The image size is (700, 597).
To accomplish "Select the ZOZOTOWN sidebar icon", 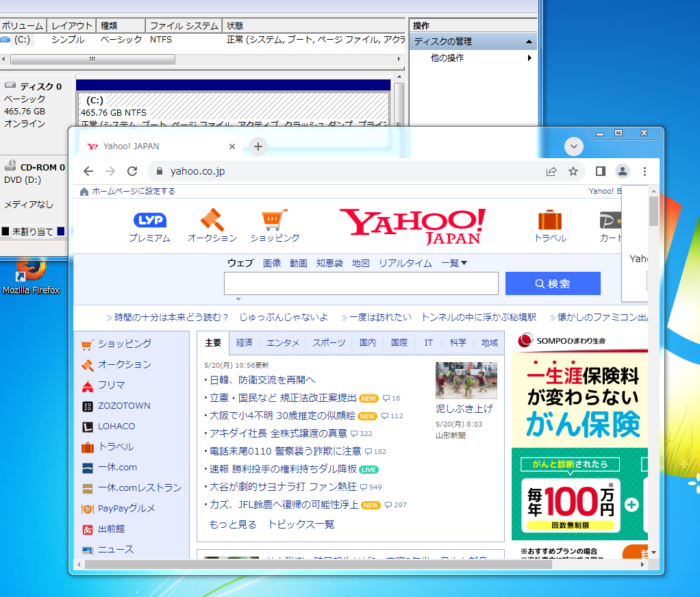I will click(x=87, y=405).
